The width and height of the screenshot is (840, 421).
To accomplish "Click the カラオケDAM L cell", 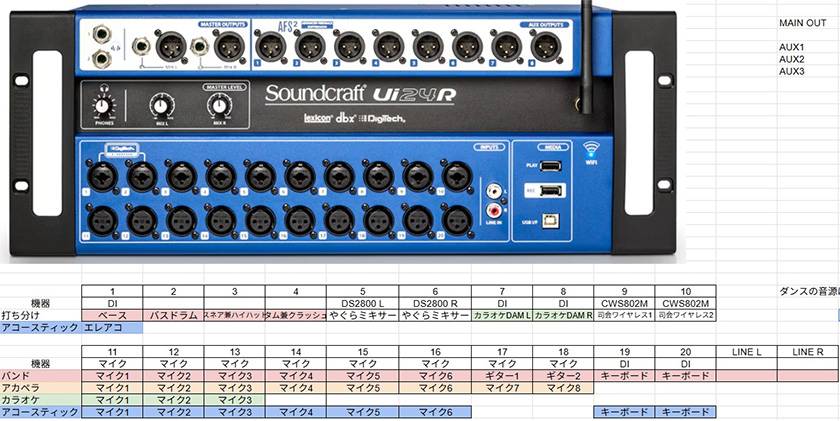I will coord(502,315).
